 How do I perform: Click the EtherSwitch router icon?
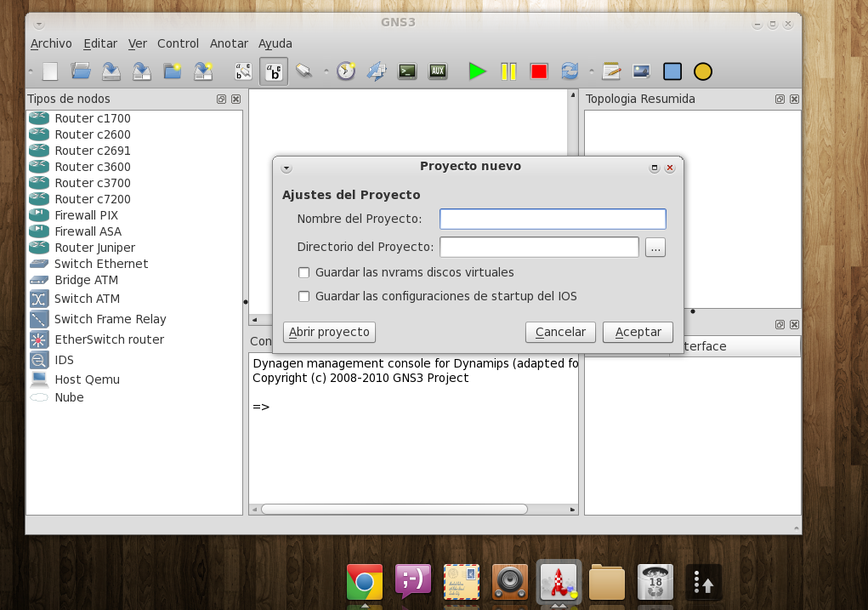click(x=39, y=339)
